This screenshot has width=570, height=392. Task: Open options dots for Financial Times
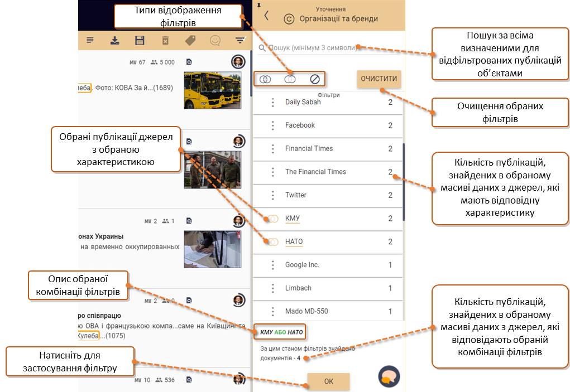coord(273,149)
